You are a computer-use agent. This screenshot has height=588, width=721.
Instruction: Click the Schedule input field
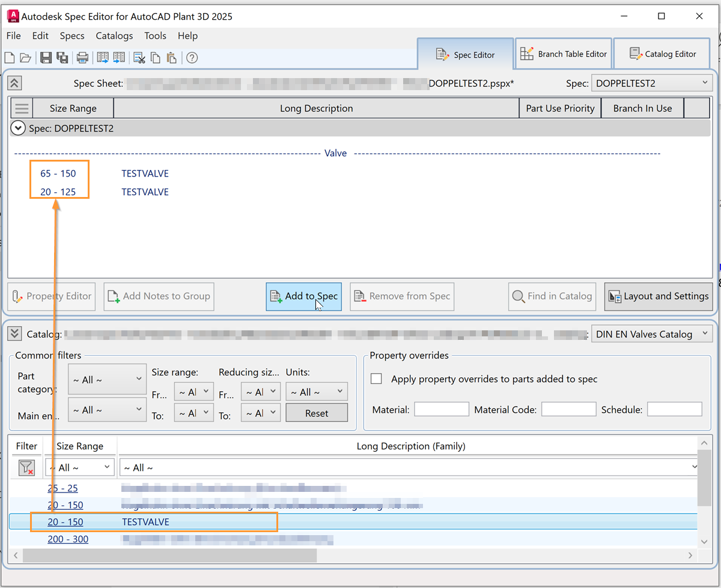coord(675,410)
